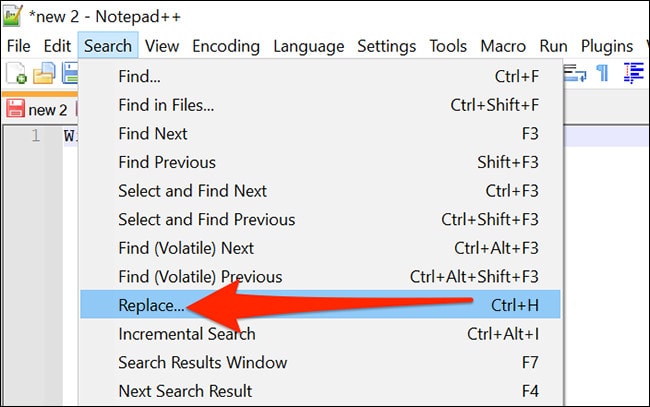
Task: Select Find Next in Search menu
Action: coord(152,133)
